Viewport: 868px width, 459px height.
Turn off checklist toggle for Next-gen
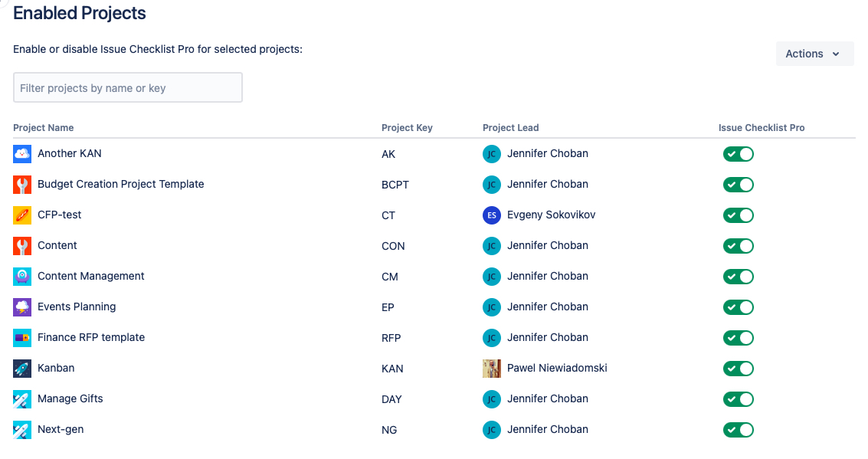(739, 430)
